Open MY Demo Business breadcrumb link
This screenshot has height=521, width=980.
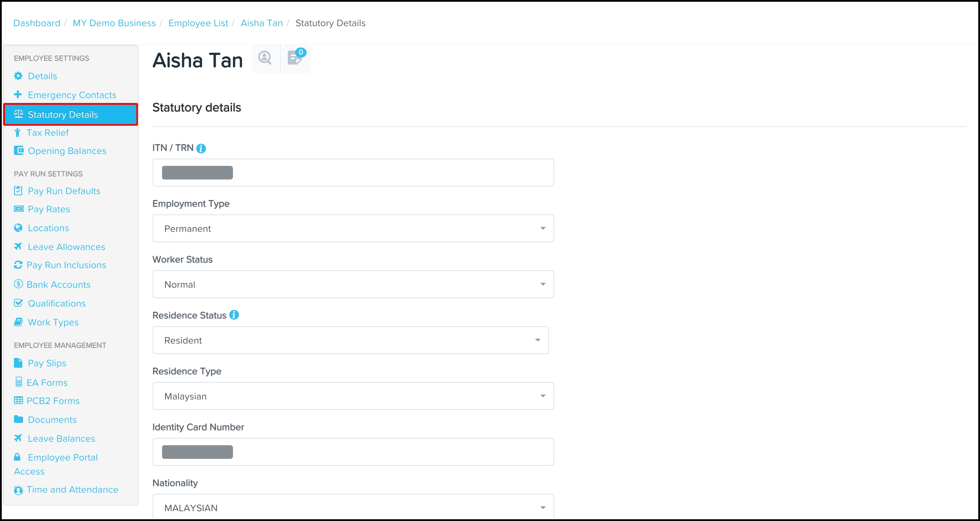[x=114, y=23]
